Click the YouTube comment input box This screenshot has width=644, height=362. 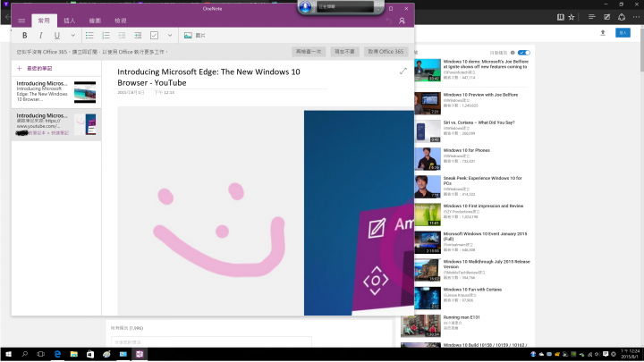pos(211,341)
